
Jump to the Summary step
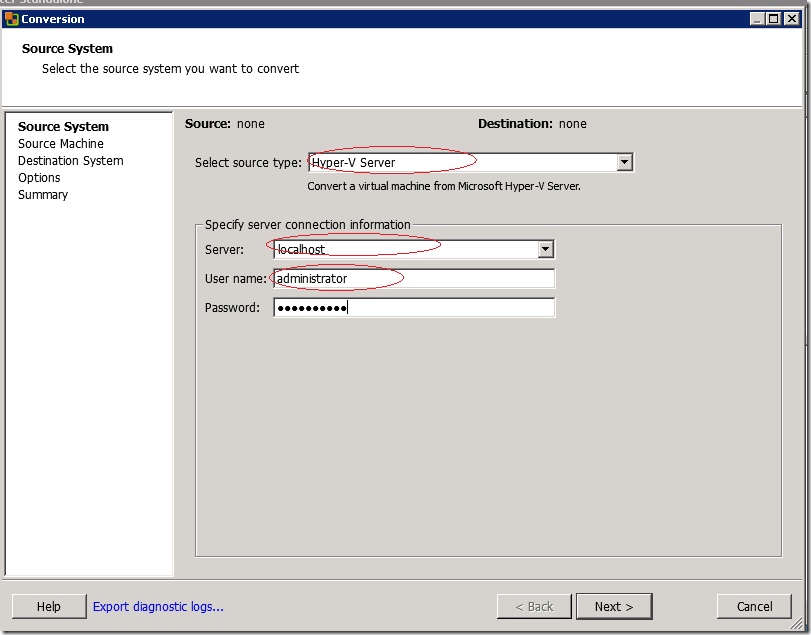pyautogui.click(x=43, y=195)
